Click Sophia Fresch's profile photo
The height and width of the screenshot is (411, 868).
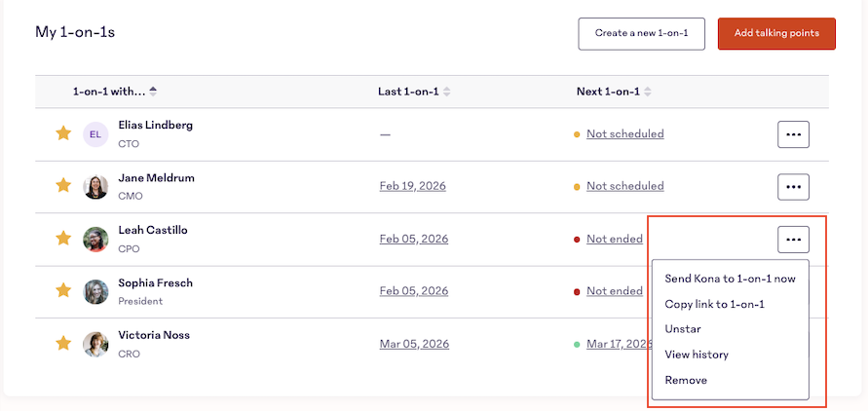pos(95,291)
